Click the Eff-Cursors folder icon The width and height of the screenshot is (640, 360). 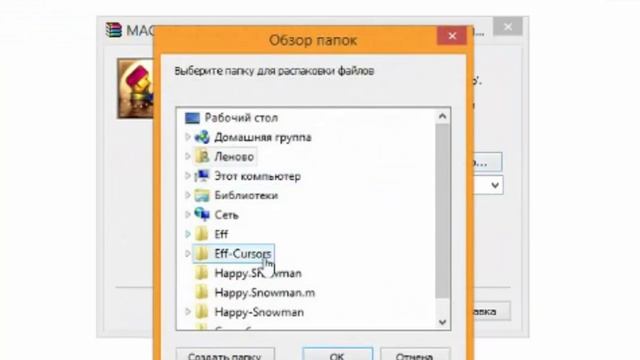[x=201, y=254]
